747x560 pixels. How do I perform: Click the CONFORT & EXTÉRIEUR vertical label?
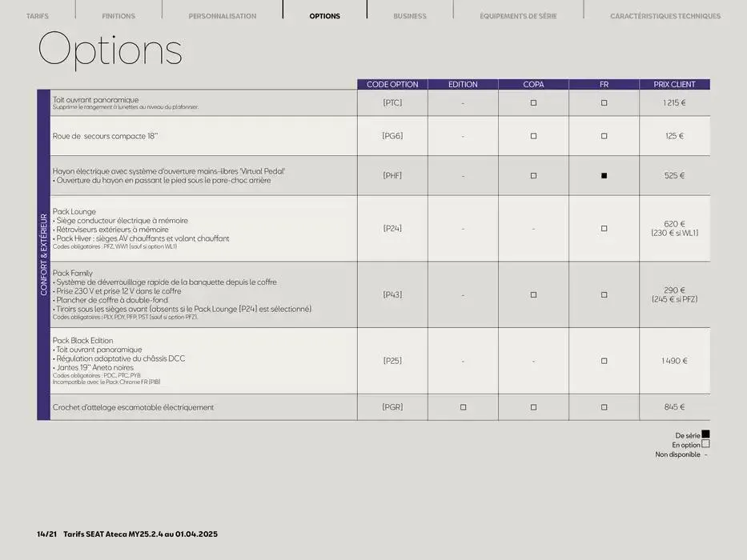point(44,254)
